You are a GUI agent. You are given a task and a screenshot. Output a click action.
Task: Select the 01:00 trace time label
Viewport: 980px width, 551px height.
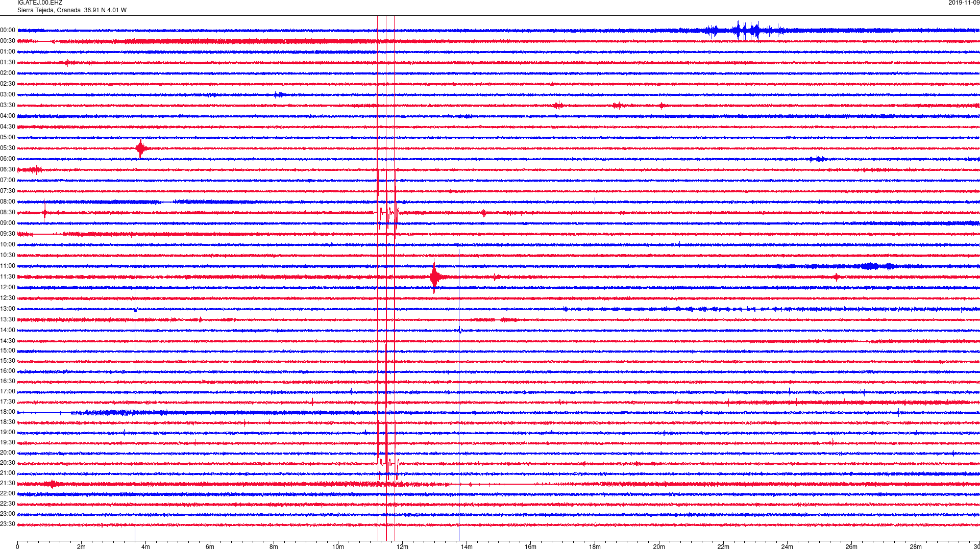click(8, 52)
